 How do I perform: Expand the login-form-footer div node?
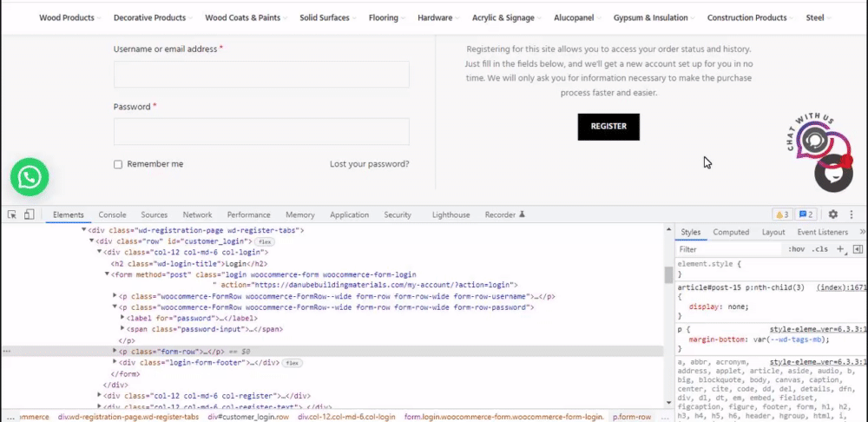(x=115, y=362)
